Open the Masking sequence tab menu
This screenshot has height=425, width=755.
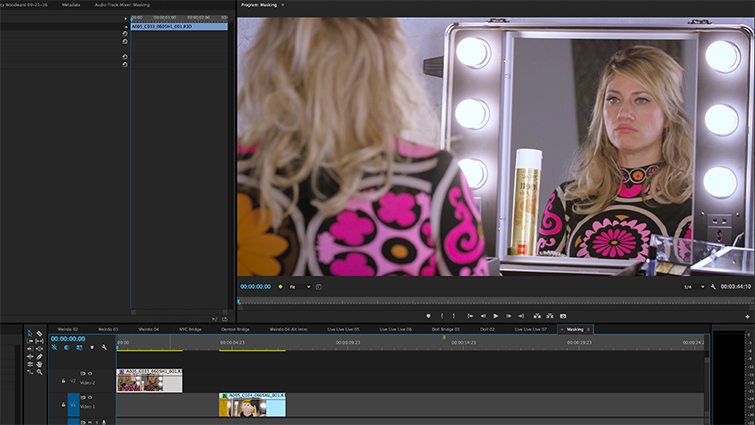pos(588,329)
